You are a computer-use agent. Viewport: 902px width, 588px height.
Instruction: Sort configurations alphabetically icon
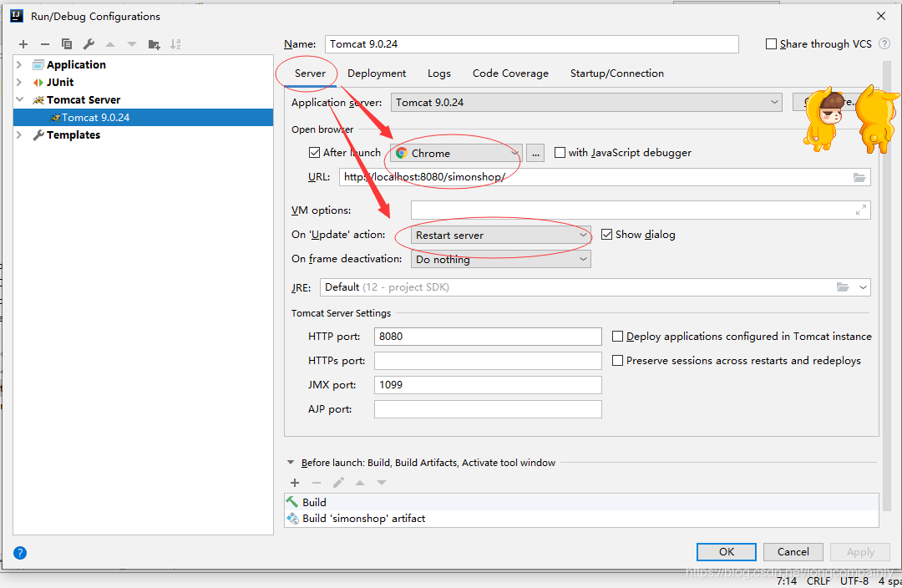coord(175,44)
